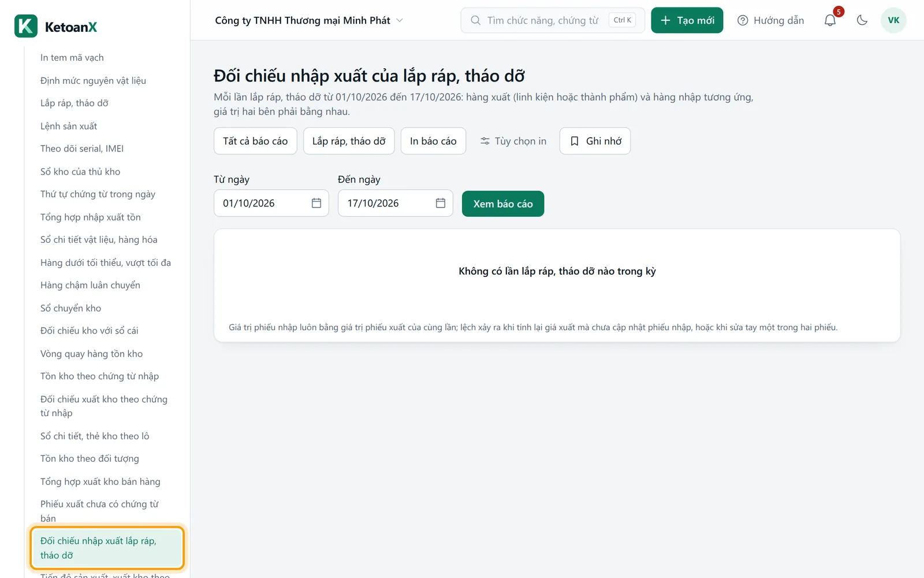The height and width of the screenshot is (578, 924).
Task: Open Tổng hợp xuất kho bán hàng
Action: coord(100,481)
